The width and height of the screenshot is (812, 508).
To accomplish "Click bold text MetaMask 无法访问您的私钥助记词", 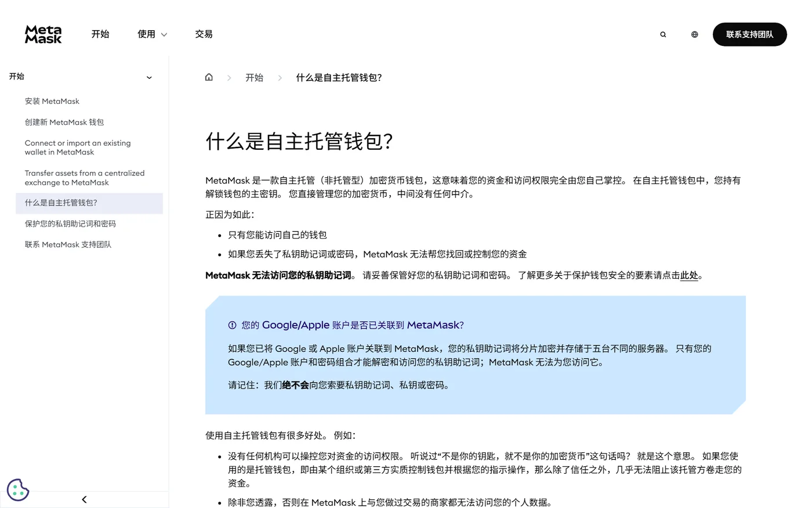I will (278, 275).
